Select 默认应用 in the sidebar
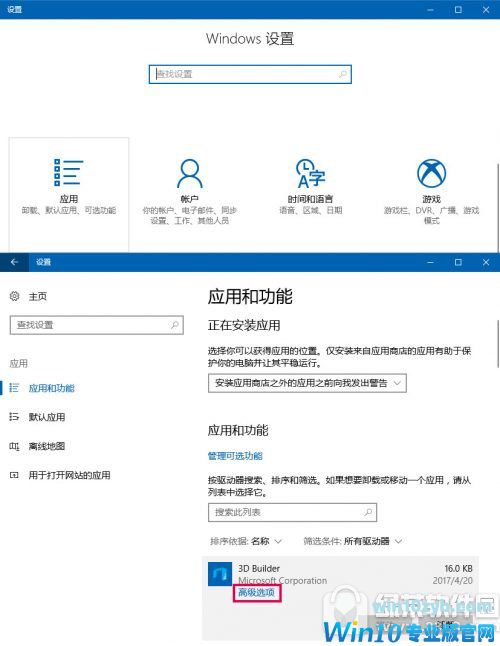Viewport: 500px width, 646px height. pos(47,417)
